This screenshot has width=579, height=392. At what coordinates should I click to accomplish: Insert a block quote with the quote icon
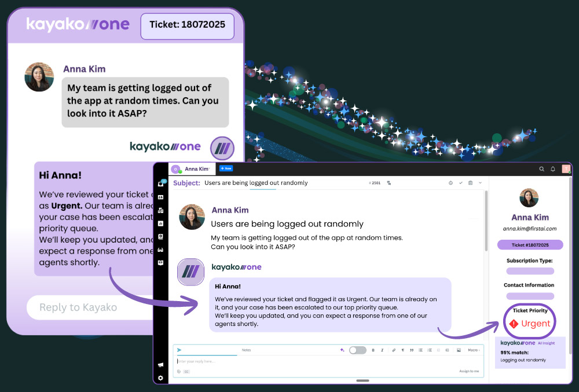pos(411,350)
